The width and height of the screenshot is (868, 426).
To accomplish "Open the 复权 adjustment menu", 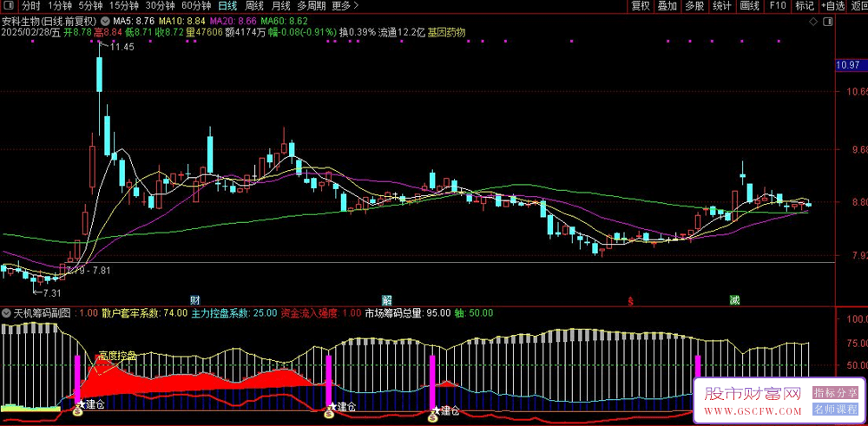I will tap(641, 6).
